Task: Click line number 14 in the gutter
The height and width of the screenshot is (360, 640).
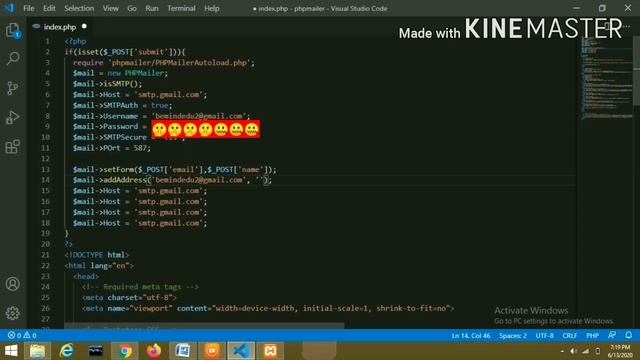Action: point(45,180)
